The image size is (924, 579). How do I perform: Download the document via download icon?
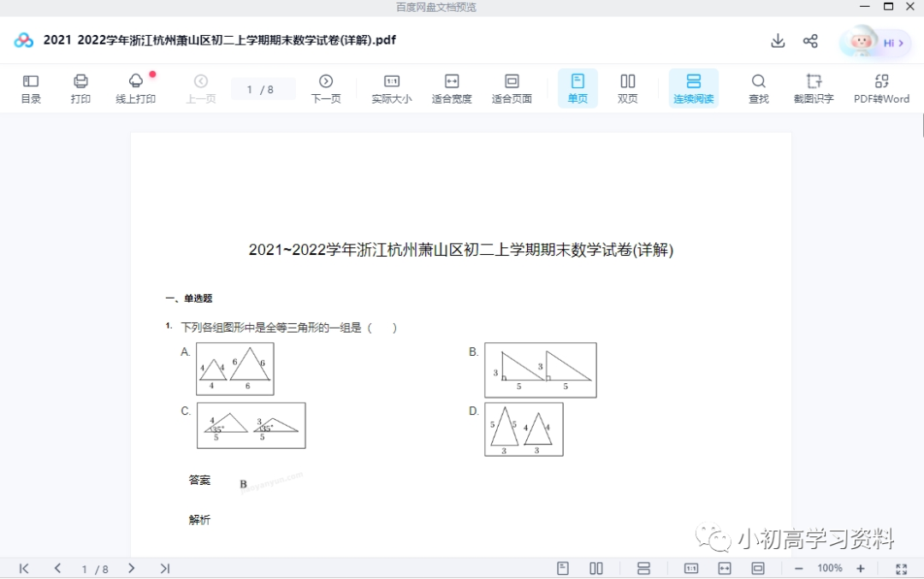click(x=778, y=41)
